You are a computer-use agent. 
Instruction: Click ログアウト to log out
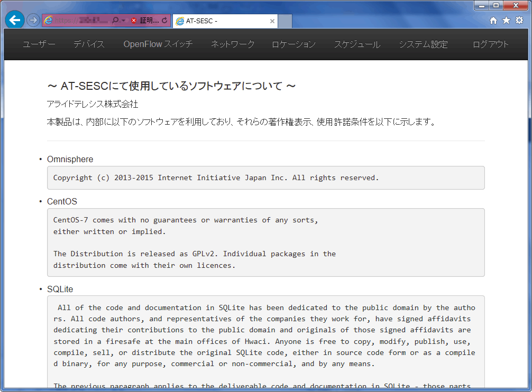point(491,44)
